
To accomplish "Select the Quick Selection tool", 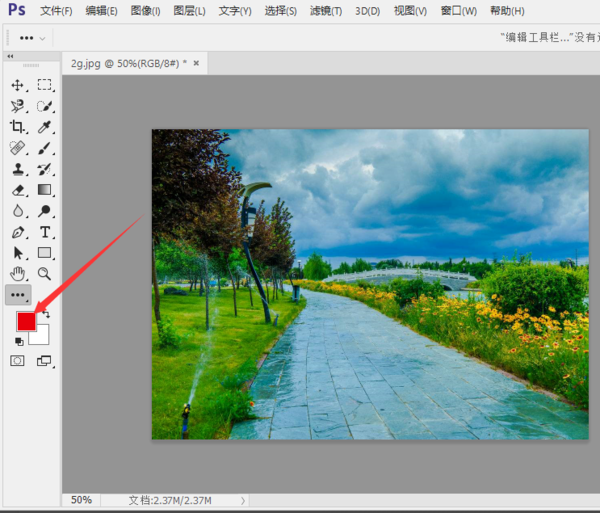I will click(x=44, y=106).
